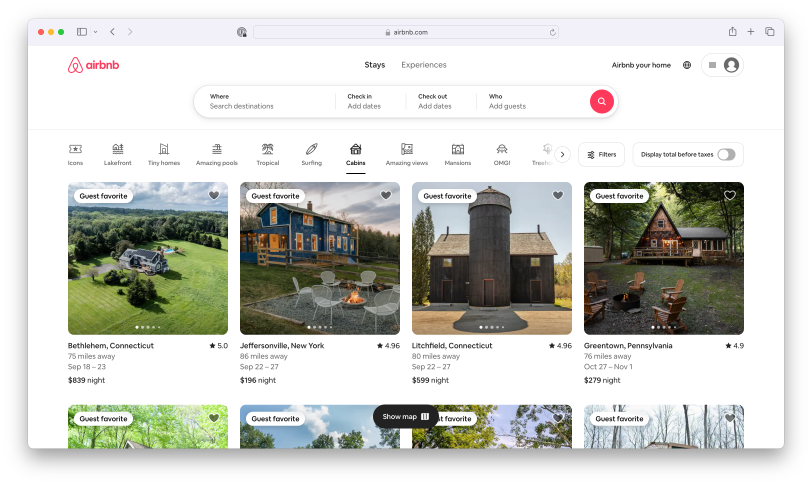Switch to the Stays tab
This screenshot has width=812, height=486.
(374, 65)
